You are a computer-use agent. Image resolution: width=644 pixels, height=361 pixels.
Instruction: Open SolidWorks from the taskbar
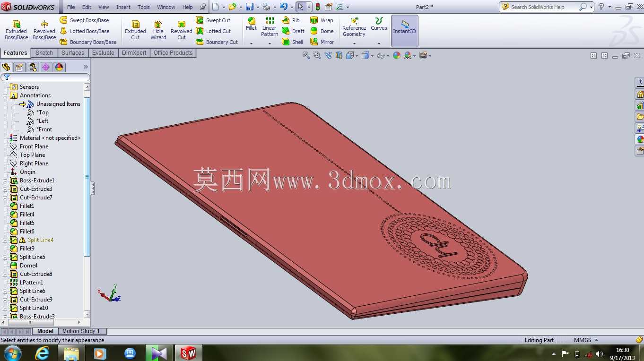188,353
